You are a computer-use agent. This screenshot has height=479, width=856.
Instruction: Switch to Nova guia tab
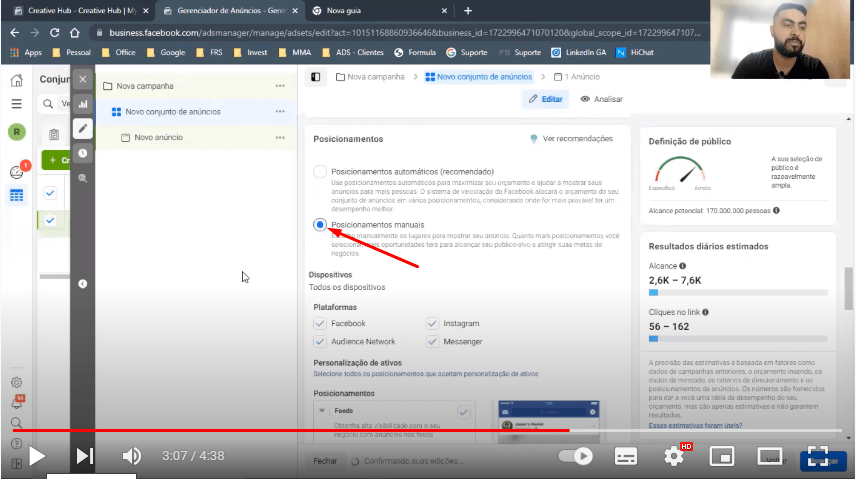point(379,10)
